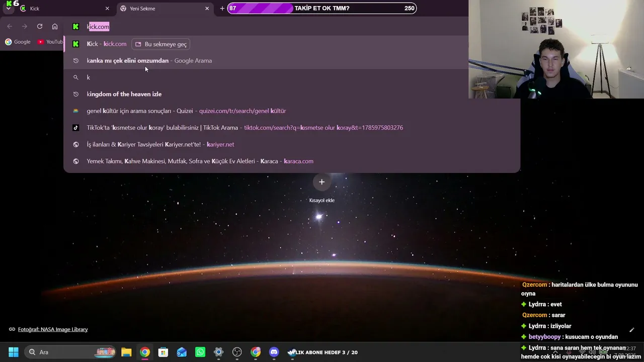Click the second Chrome profile taskbar icon
Viewport: 644px width, 362px height.
256,352
